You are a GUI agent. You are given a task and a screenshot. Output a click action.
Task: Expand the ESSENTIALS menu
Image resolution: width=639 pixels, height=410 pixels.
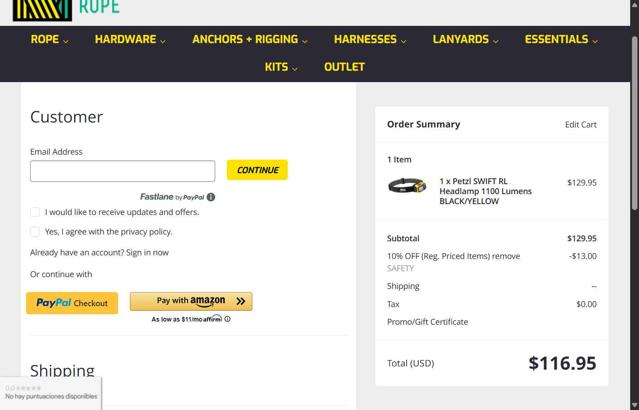click(x=561, y=40)
